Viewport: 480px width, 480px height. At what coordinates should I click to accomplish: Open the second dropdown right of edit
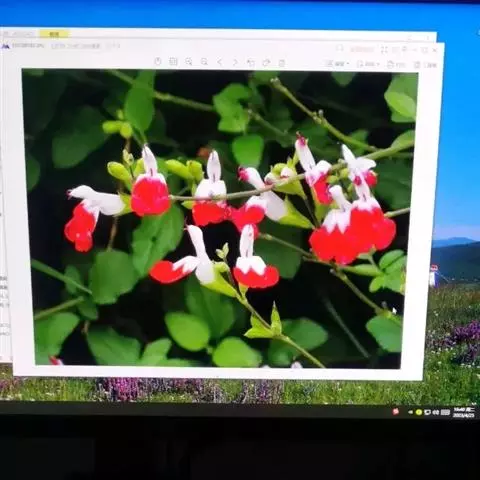coord(368,64)
